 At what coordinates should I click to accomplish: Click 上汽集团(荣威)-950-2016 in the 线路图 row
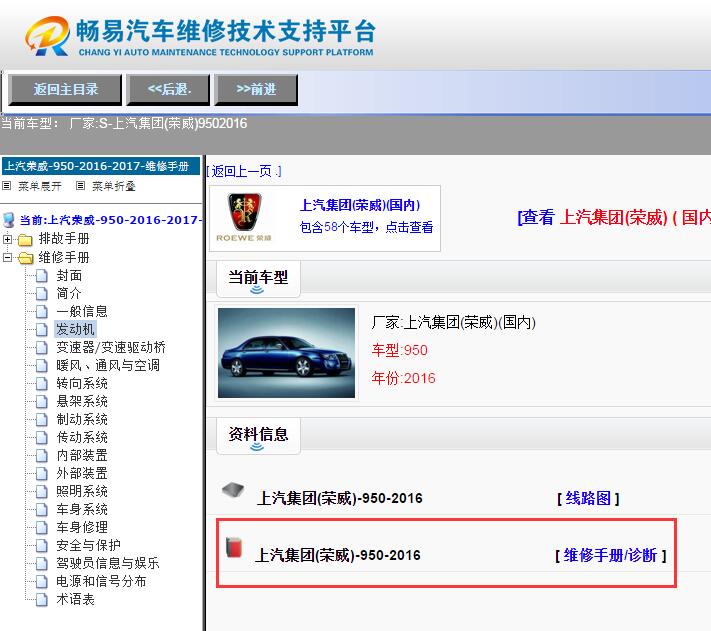point(340,498)
